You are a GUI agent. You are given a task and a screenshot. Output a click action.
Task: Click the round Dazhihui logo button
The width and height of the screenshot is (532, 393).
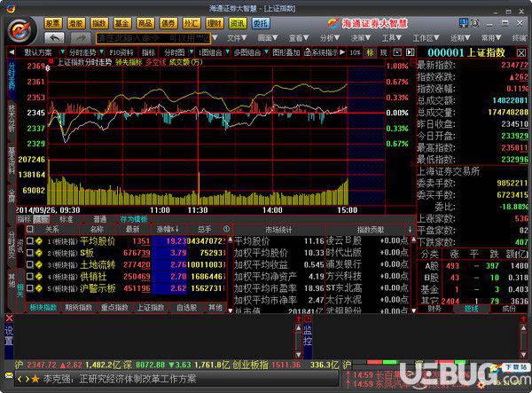[21, 31]
